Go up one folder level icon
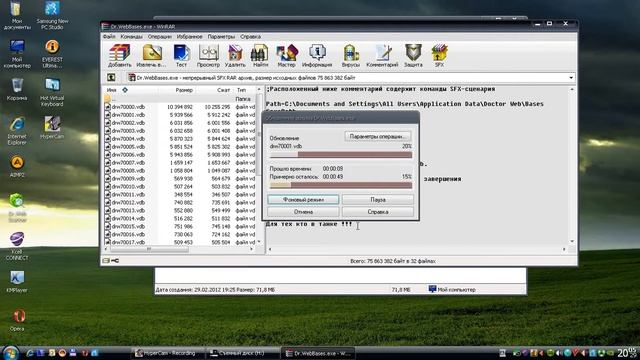640x360 pixels. [111, 78]
